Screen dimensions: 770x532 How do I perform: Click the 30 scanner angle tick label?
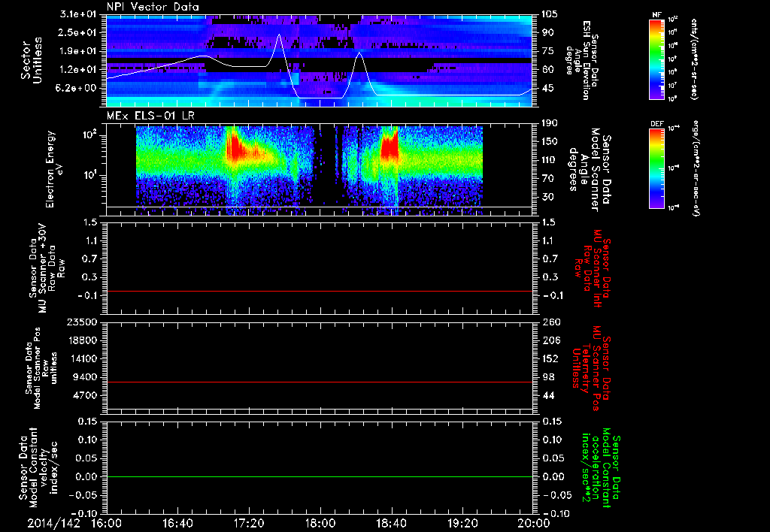point(547,198)
